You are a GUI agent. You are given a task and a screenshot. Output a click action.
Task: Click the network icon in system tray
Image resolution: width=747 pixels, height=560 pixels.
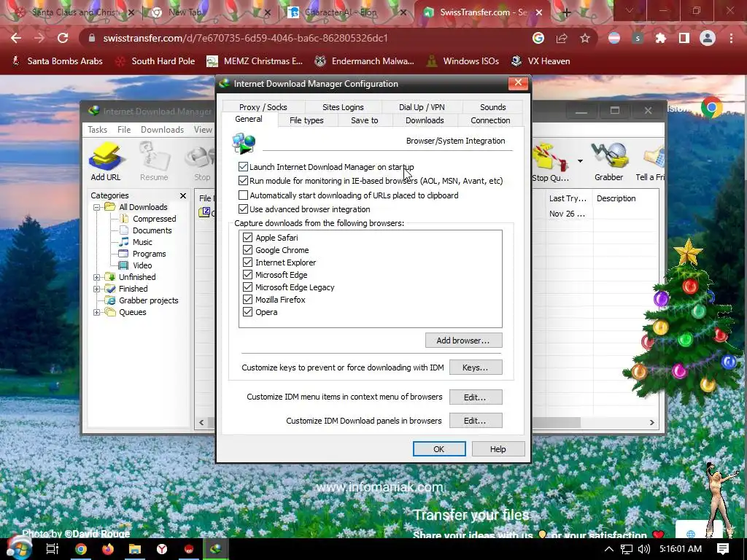[x=627, y=549]
